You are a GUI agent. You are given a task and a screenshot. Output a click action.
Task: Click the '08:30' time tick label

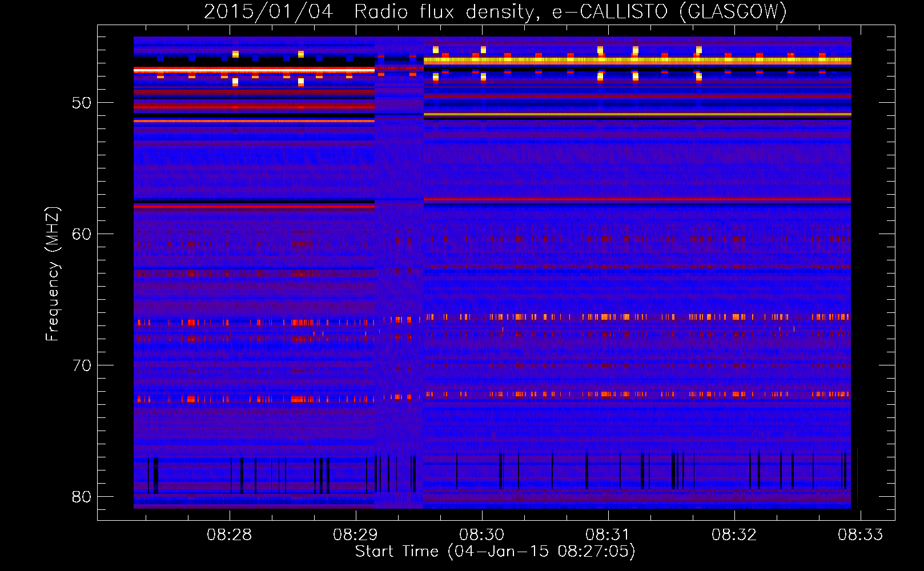coord(482,535)
